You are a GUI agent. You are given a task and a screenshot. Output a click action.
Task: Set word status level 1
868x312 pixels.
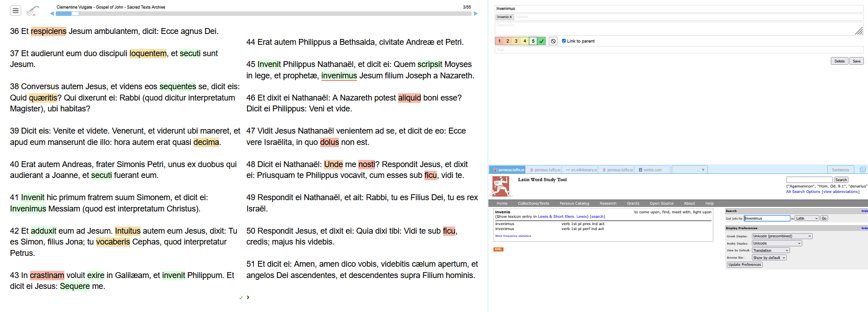coord(499,41)
